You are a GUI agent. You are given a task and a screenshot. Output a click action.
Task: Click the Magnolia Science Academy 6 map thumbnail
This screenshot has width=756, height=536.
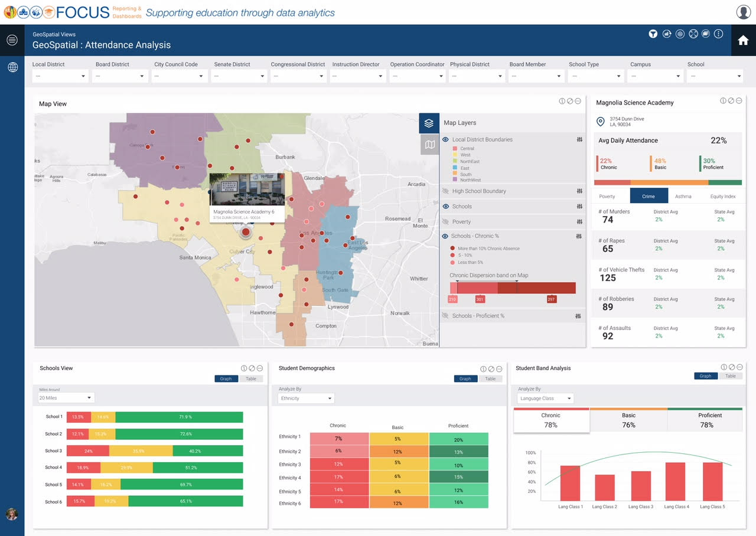point(247,189)
